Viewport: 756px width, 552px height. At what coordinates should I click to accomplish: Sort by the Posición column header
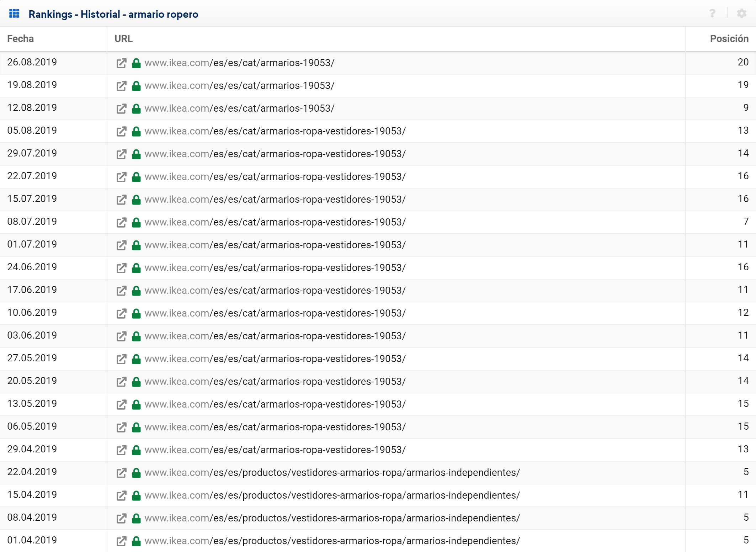tap(729, 39)
